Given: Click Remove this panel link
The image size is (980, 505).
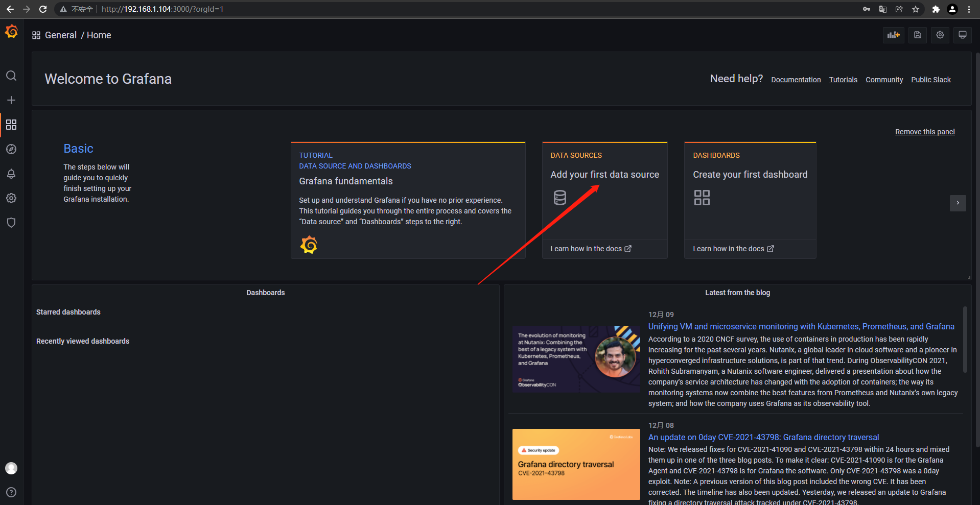Looking at the screenshot, I should click(925, 132).
